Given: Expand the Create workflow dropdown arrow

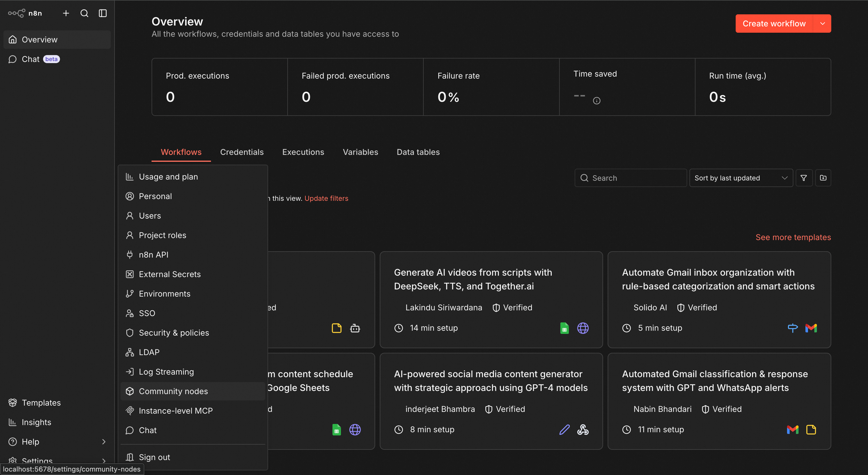Looking at the screenshot, I should tap(823, 24).
